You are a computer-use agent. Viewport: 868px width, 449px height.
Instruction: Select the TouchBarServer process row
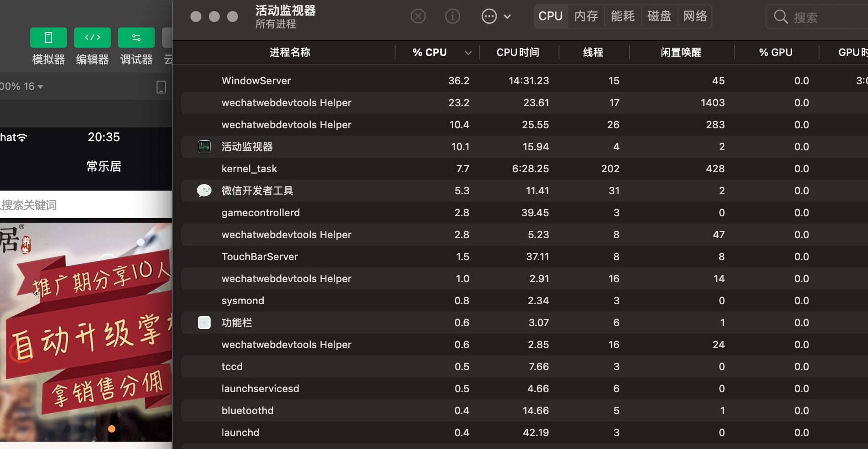pyautogui.click(x=525, y=257)
